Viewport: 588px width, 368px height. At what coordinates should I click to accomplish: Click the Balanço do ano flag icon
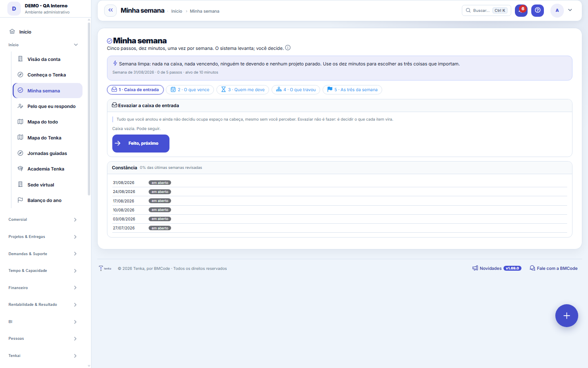tap(20, 200)
